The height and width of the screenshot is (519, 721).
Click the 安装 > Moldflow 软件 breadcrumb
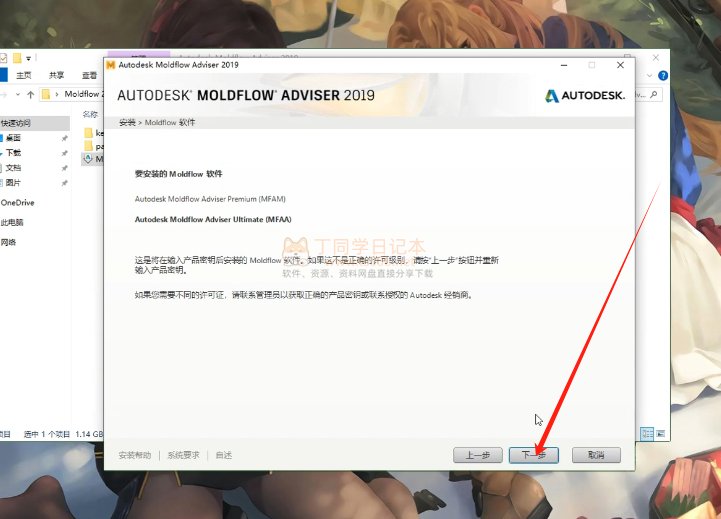pos(157,122)
